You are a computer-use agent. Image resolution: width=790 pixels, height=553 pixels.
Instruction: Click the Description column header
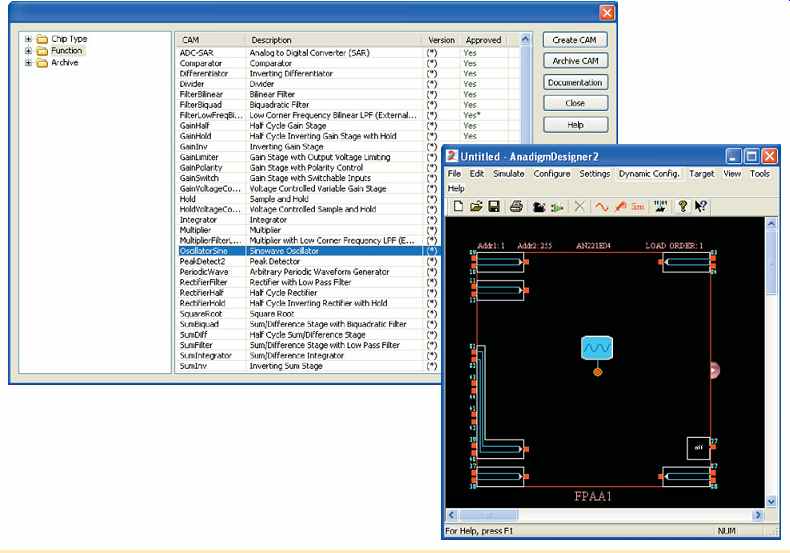tap(333, 40)
